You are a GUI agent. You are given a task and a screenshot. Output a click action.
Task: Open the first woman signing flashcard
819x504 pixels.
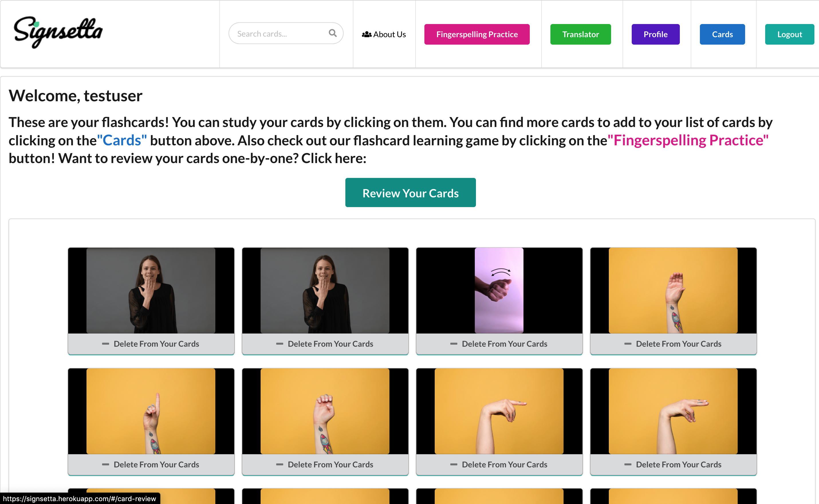tap(151, 290)
